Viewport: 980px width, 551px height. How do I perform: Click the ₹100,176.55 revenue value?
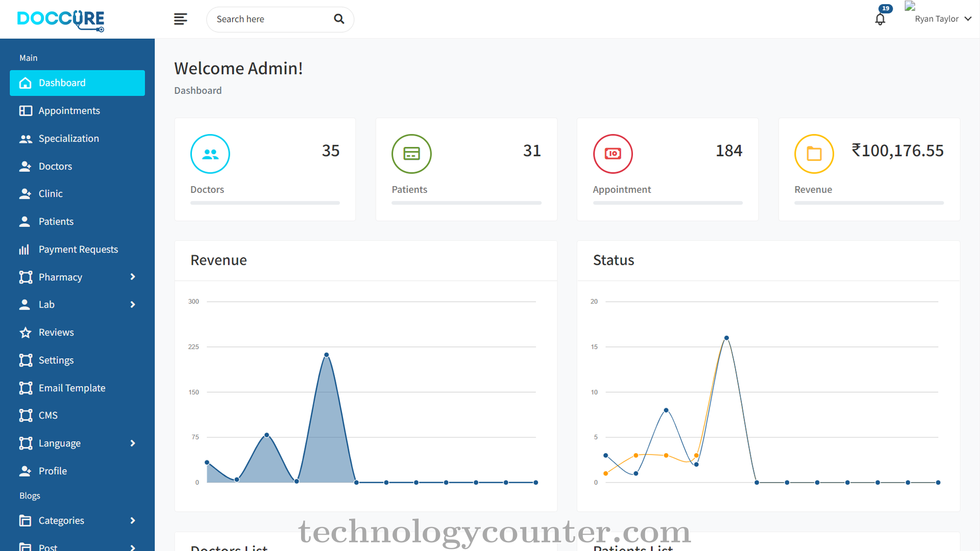tap(897, 151)
